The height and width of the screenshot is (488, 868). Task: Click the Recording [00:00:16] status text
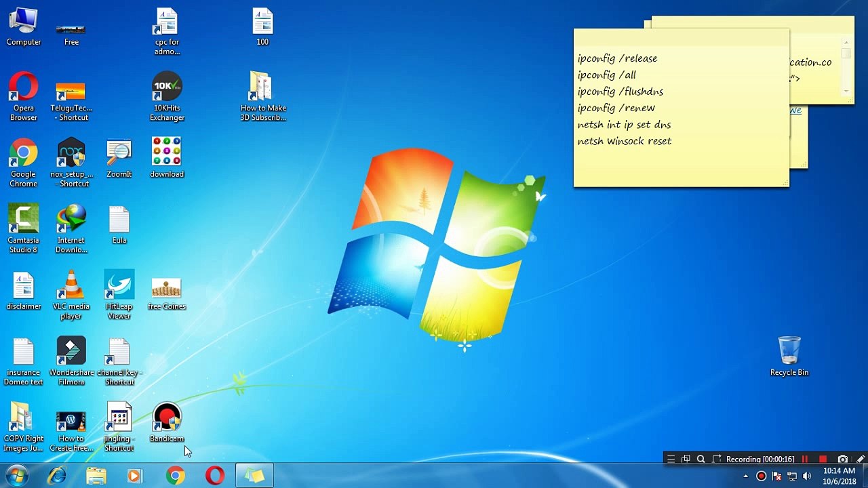pyautogui.click(x=760, y=459)
